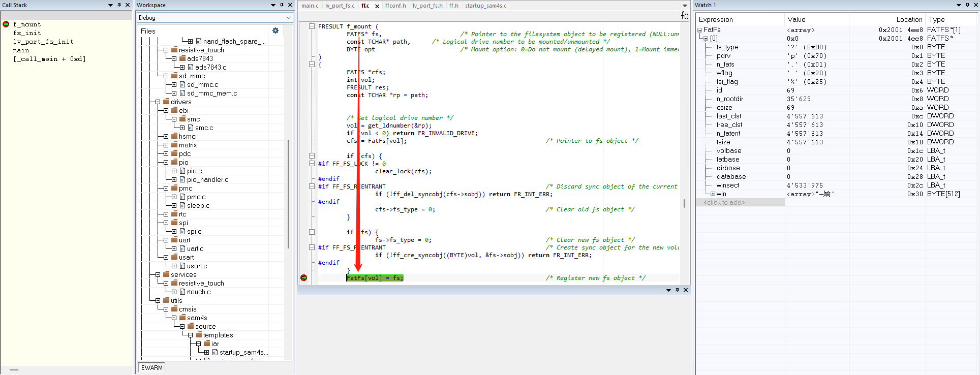Click the code editor vertical scrollbar thumb

click(684, 203)
